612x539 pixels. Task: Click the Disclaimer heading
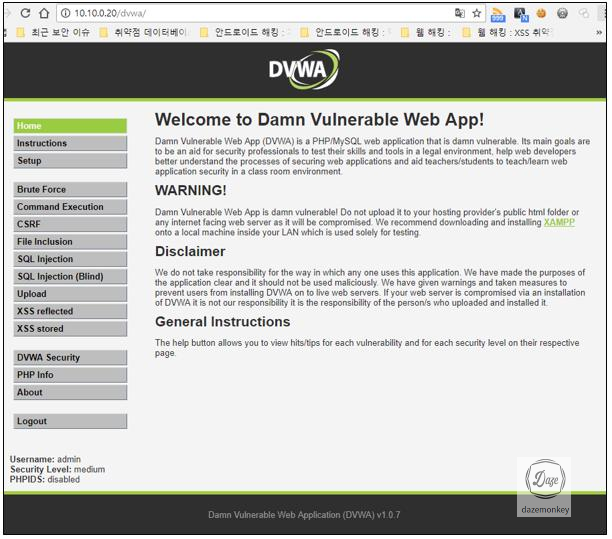(x=190, y=252)
